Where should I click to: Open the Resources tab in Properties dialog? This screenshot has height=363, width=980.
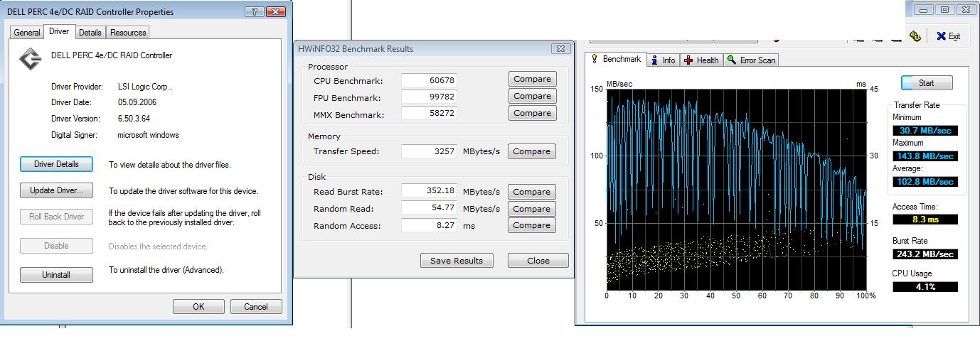tap(128, 33)
